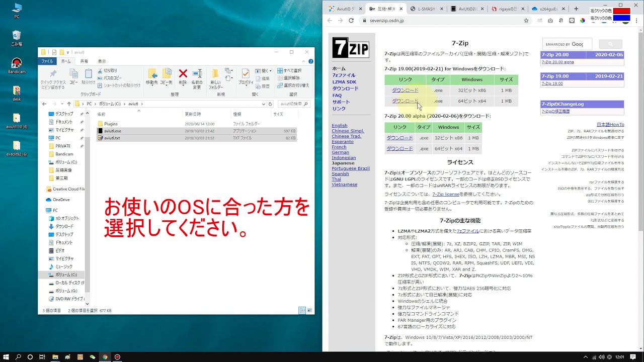Switch to the rigaya Chrome tab

pos(507,9)
